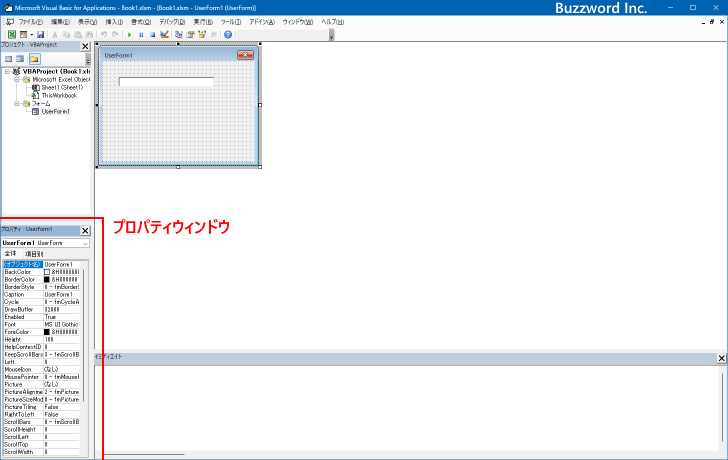
Task: Click the Break pause icon
Action: pyautogui.click(x=141, y=34)
